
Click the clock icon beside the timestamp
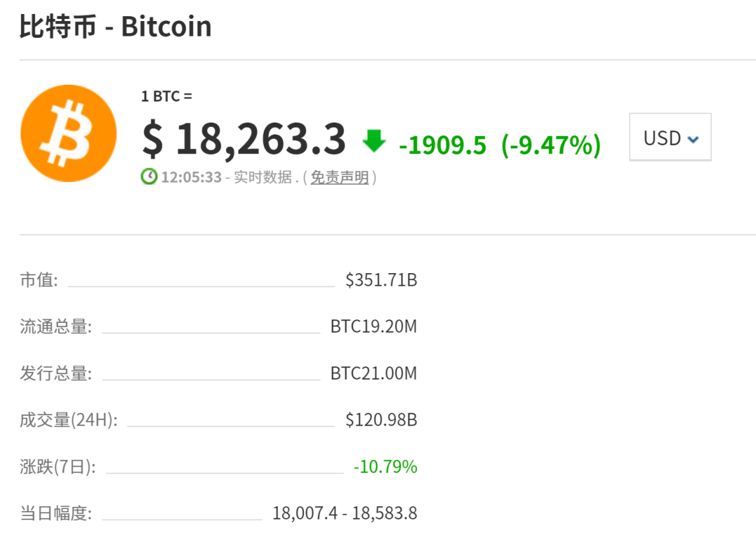[149, 177]
